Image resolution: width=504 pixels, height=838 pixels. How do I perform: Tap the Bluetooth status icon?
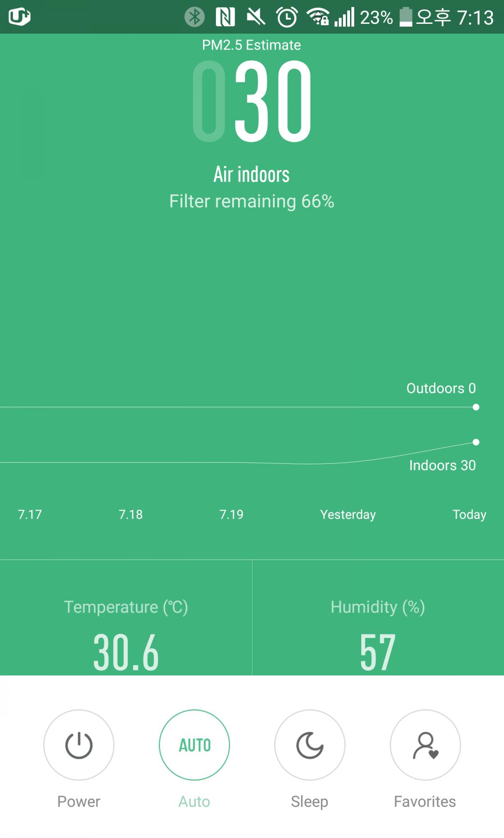click(x=194, y=17)
